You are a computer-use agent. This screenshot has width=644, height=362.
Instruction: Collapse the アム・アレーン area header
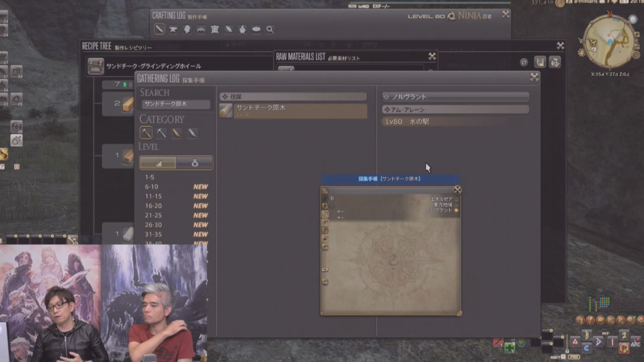click(x=455, y=109)
